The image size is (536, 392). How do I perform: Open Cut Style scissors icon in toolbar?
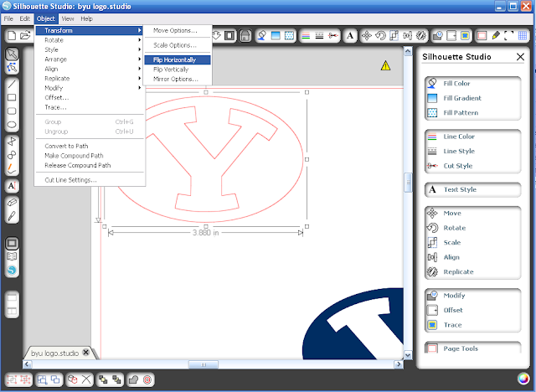[333, 35]
